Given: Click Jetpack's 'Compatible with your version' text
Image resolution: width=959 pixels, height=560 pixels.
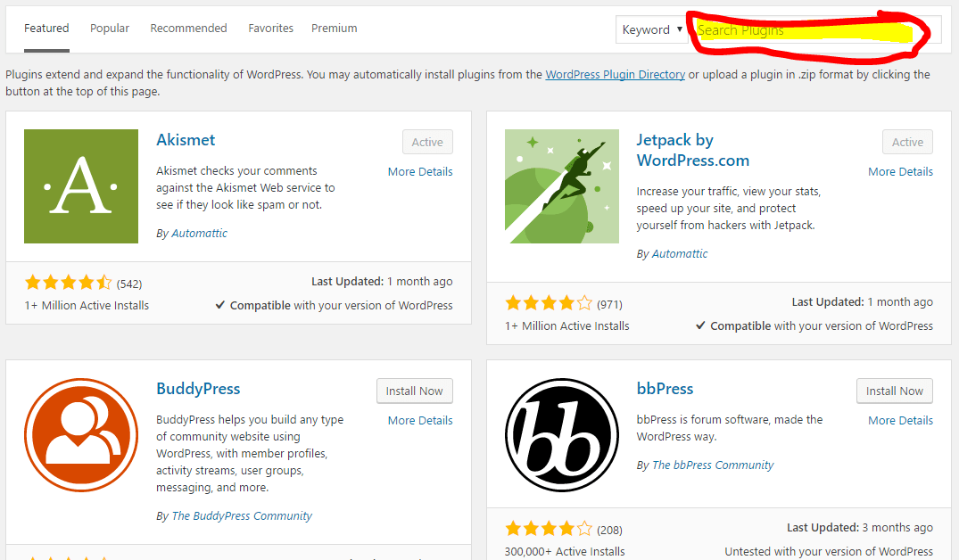Looking at the screenshot, I should click(814, 325).
